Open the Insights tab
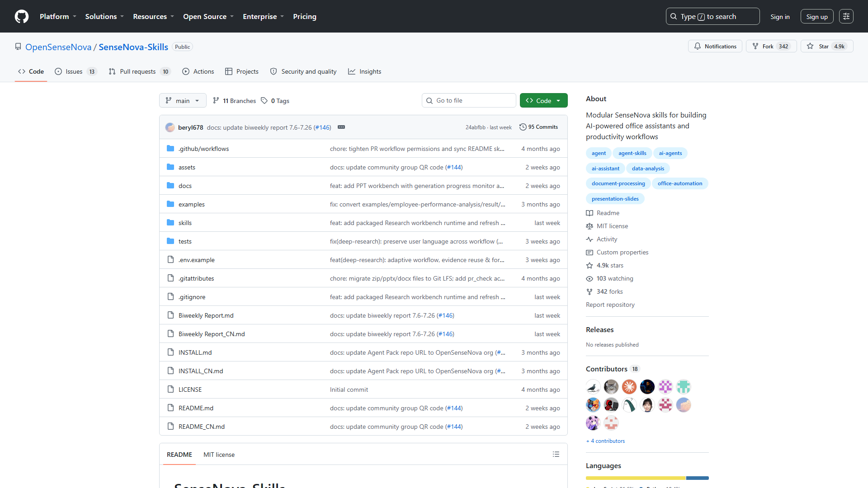 (365, 72)
